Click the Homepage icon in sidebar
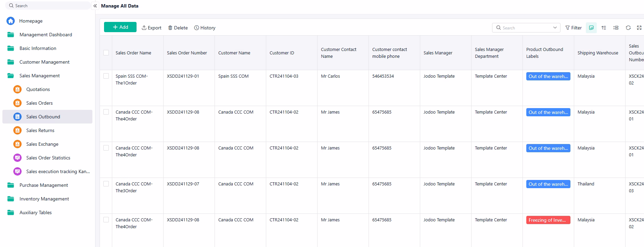The width and height of the screenshot is (644, 247). point(11,21)
